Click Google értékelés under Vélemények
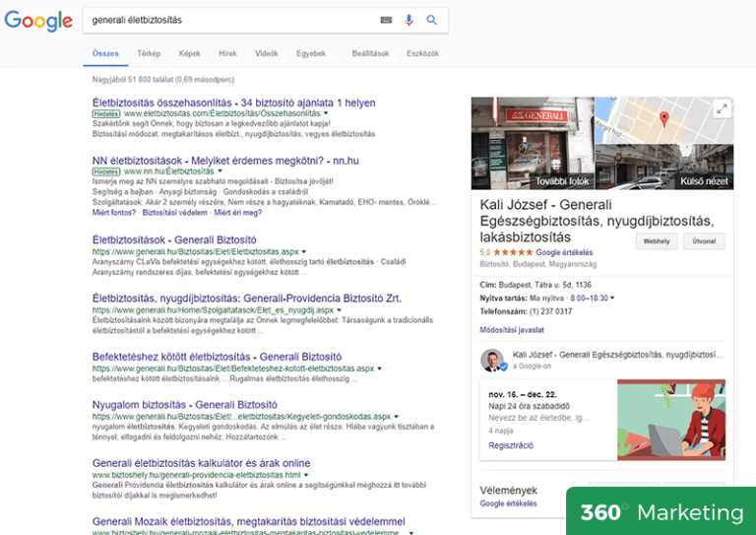The height and width of the screenshot is (535, 756). pyautogui.click(x=508, y=503)
